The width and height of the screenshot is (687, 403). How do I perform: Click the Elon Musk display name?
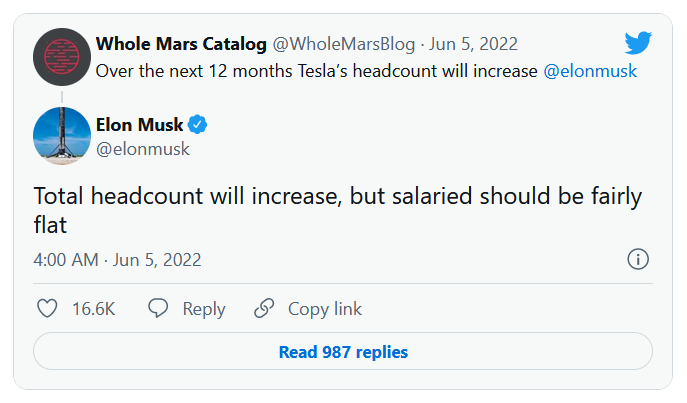click(x=140, y=126)
